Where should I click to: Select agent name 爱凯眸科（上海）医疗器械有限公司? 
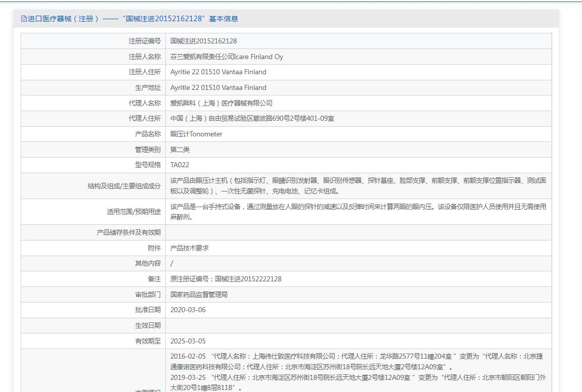[221, 103]
